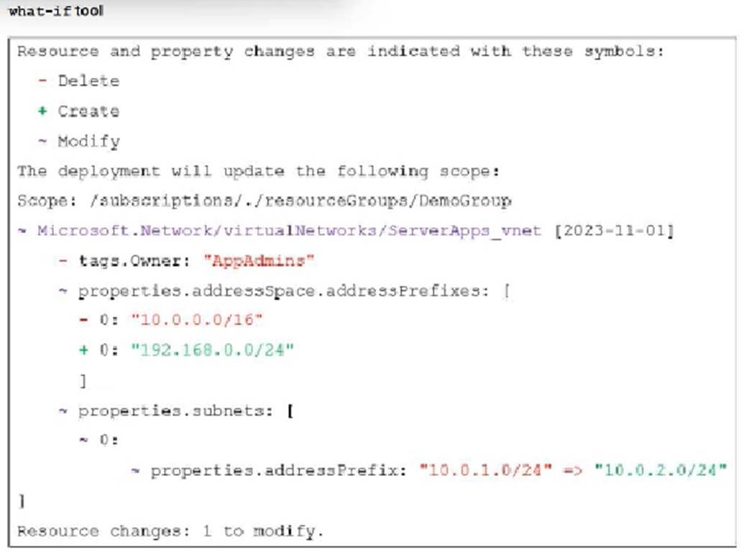This screenshot has height=560, width=754.
Task: Toggle the Create change legend entry
Action: (x=88, y=111)
